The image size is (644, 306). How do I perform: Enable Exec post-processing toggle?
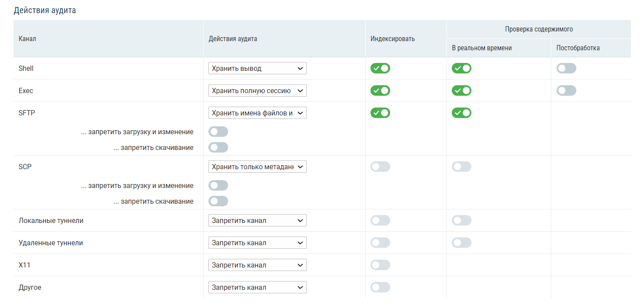point(566,90)
